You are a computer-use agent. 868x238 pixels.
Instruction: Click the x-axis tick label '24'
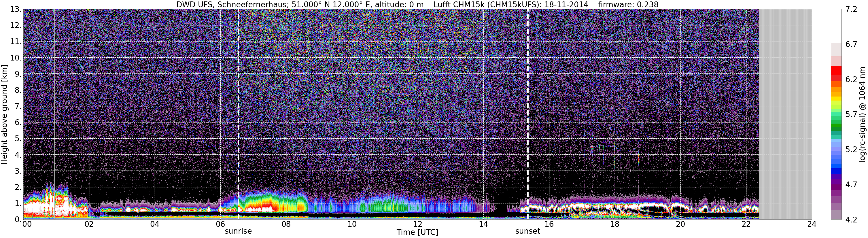click(x=812, y=224)
